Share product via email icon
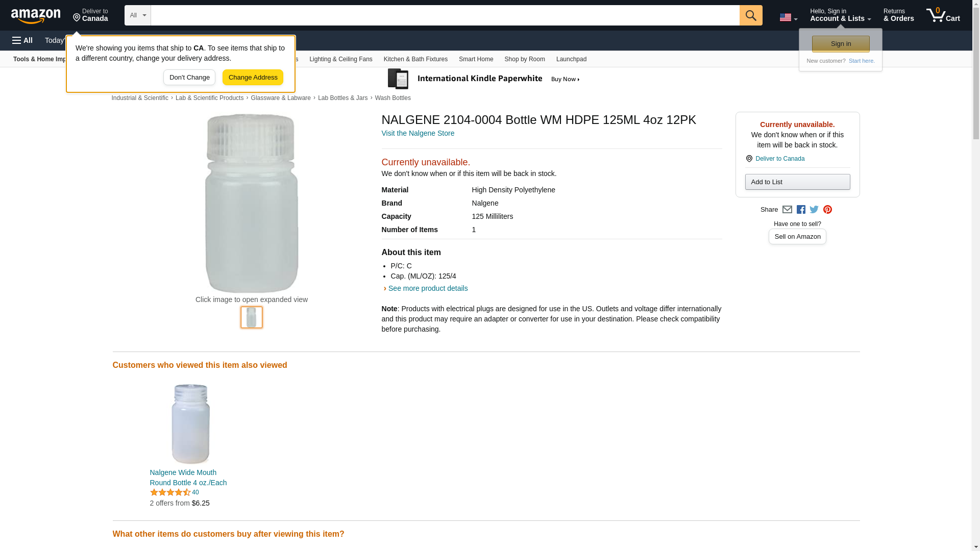The height and width of the screenshot is (551, 980). [787, 210]
